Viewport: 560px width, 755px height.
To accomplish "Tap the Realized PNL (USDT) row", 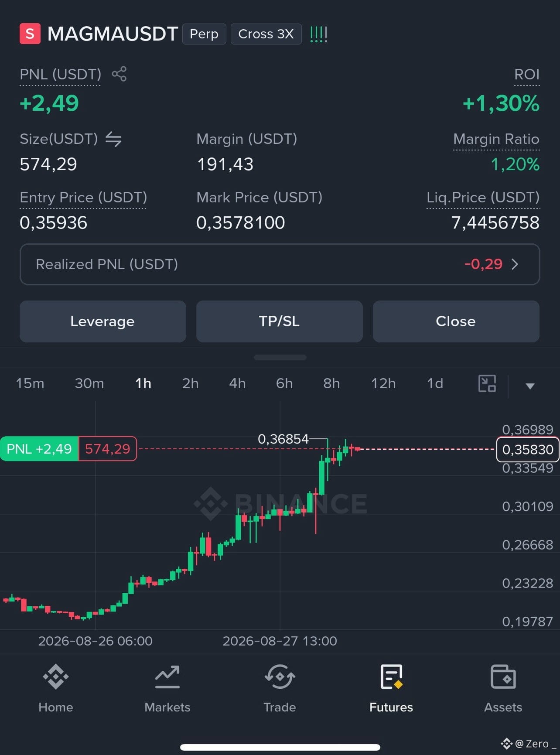I will [280, 264].
